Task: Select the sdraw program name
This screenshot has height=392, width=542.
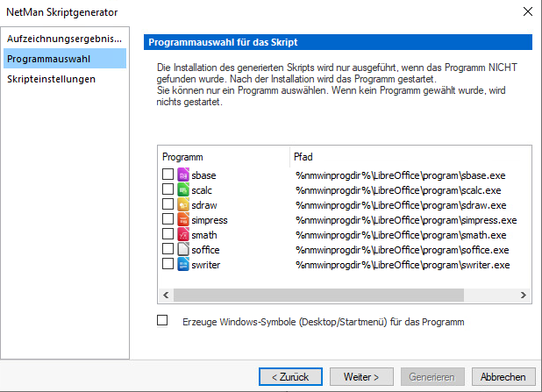Action: [204, 205]
